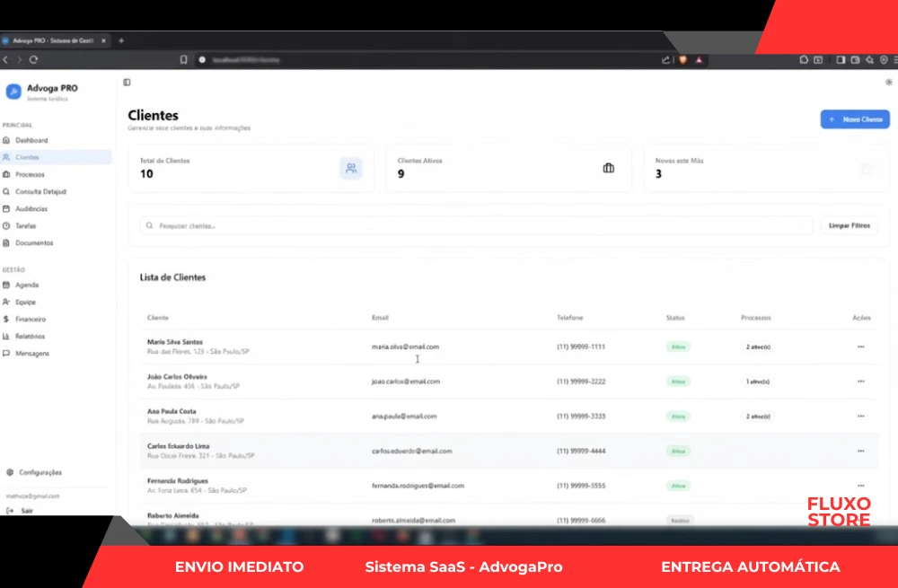Click the sidebar collapse toggle icon

coord(127,83)
